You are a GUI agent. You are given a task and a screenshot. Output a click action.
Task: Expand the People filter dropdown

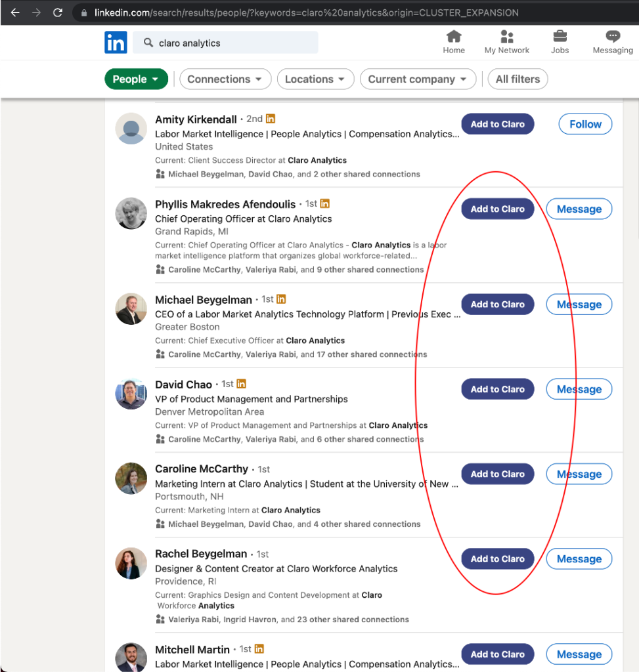136,79
